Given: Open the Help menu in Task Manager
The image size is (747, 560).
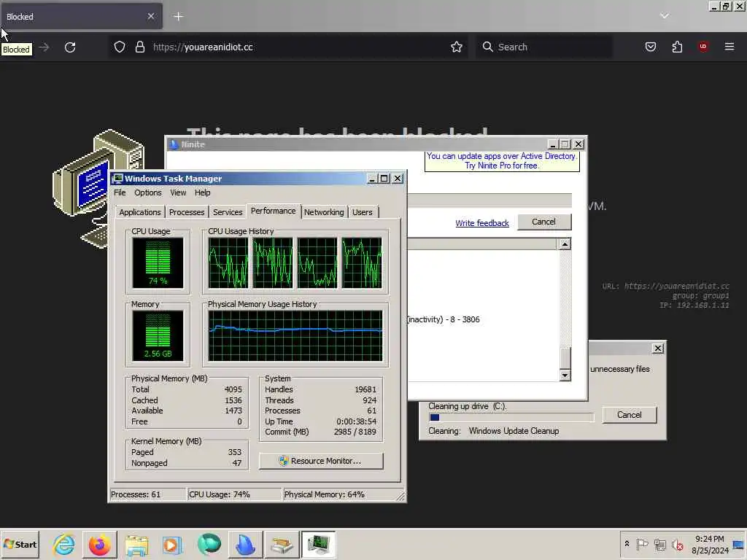Looking at the screenshot, I should (x=202, y=192).
